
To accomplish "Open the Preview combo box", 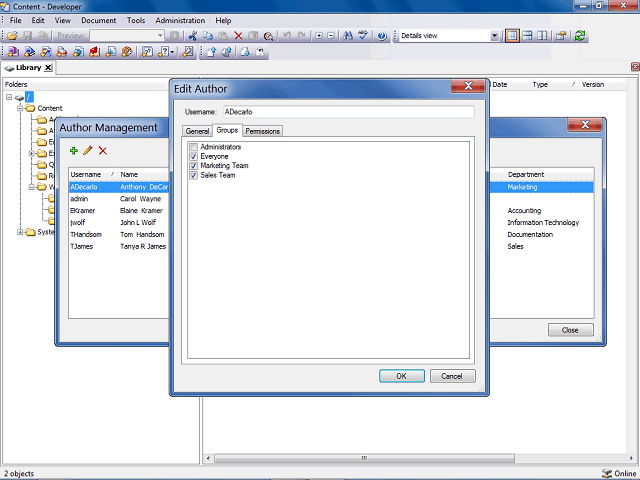I will click(127, 36).
